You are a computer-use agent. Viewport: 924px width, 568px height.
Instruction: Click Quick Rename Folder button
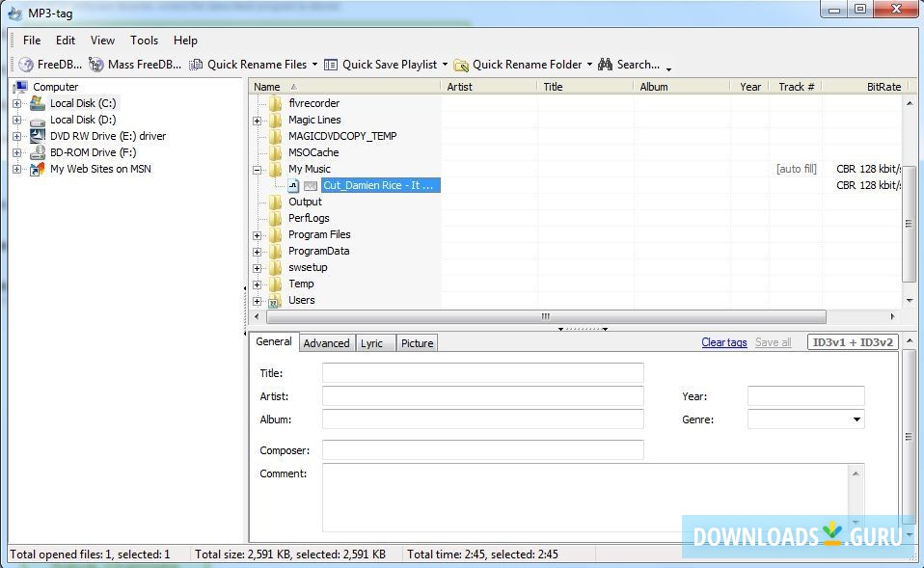(518, 65)
